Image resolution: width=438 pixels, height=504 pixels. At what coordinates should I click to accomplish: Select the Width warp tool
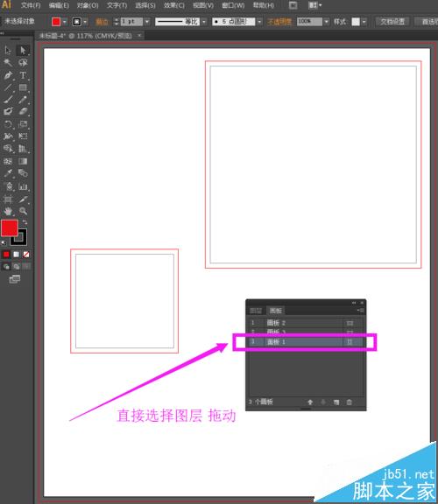click(x=8, y=136)
